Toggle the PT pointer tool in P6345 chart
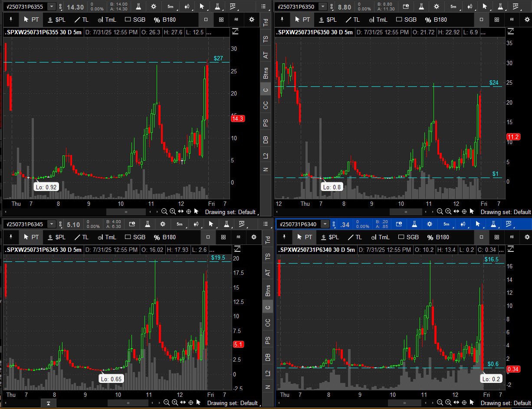This screenshot has height=409, width=532. click(x=31, y=237)
